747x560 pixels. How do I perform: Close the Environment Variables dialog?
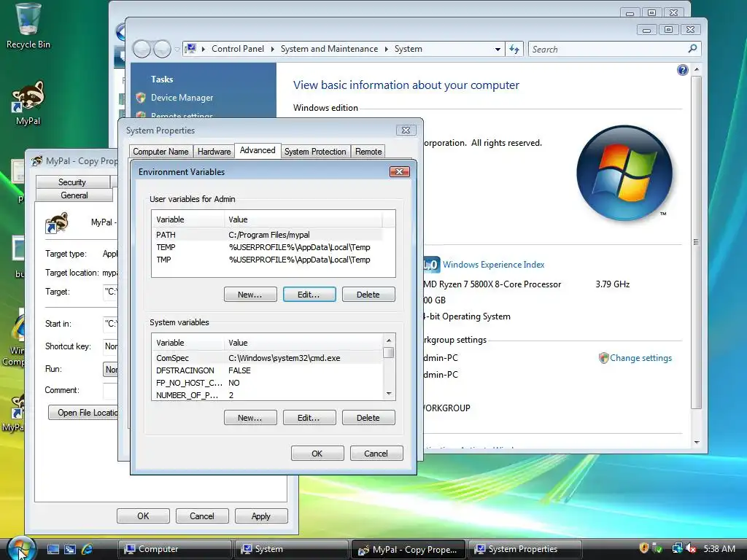click(399, 171)
